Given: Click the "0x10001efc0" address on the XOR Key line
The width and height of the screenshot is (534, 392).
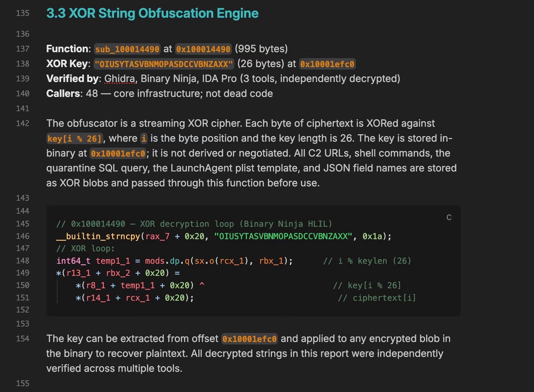Looking at the screenshot, I should click(x=327, y=64).
